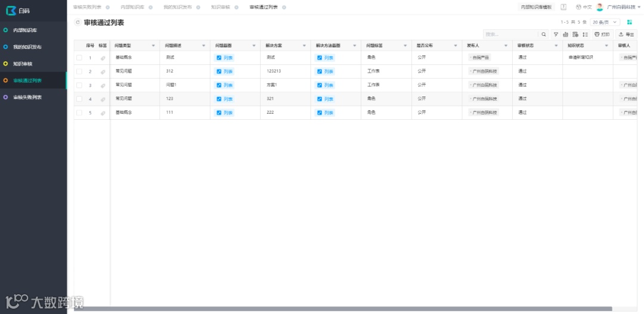Click tag icon in row 4
Viewport: 644px width, 314px height.
tap(103, 100)
